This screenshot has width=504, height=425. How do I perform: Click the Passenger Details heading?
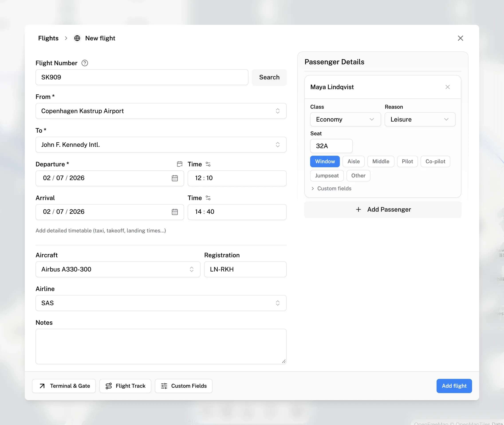point(334,62)
